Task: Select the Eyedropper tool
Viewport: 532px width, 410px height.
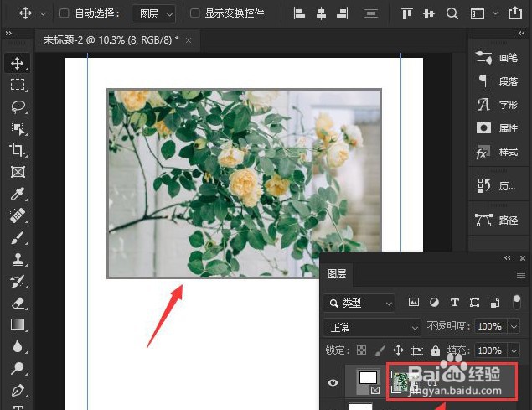Action: (x=18, y=194)
